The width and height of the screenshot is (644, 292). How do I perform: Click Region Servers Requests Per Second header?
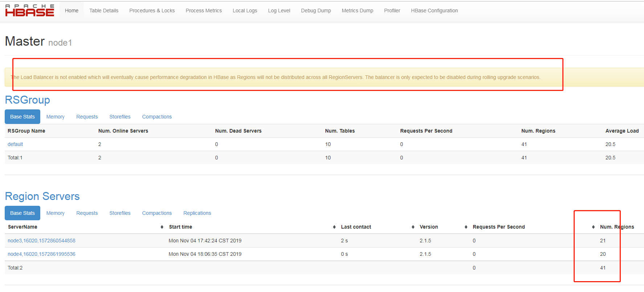click(499, 227)
